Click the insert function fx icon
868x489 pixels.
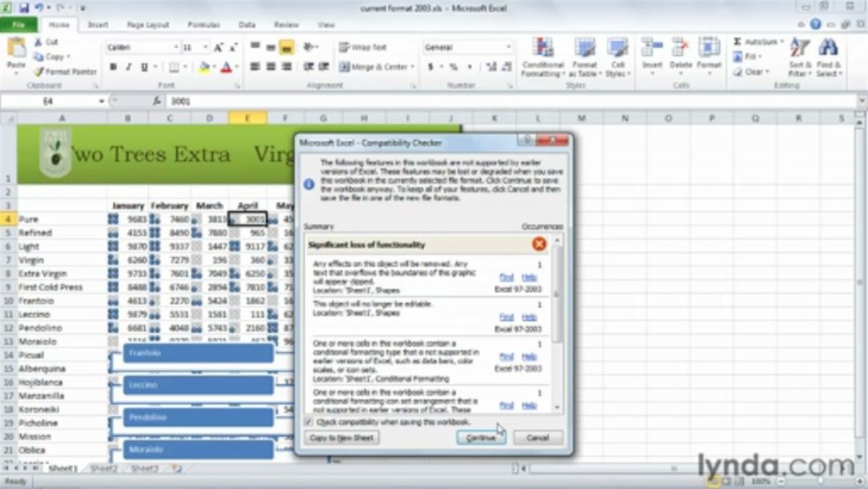coord(157,101)
